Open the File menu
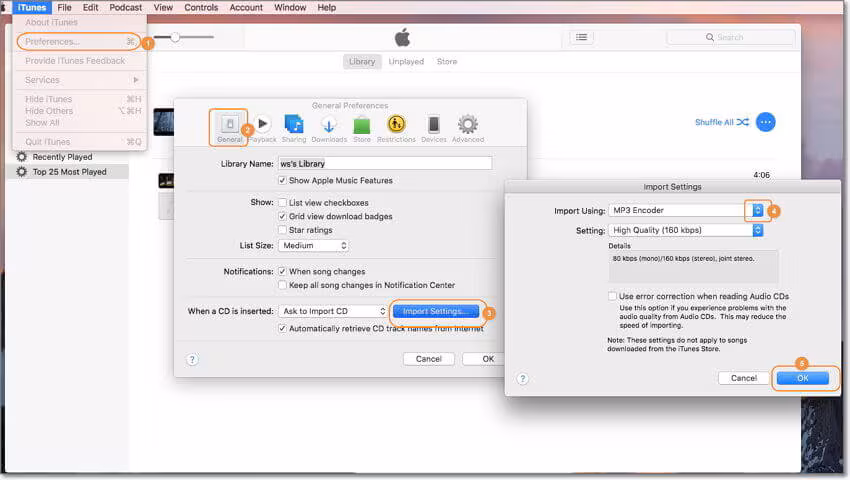 (x=65, y=8)
